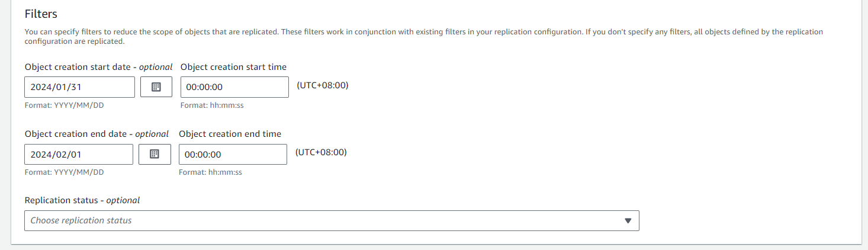Click the "Object creation end time" label
Image resolution: width=868 pixels, height=250 pixels.
point(230,134)
